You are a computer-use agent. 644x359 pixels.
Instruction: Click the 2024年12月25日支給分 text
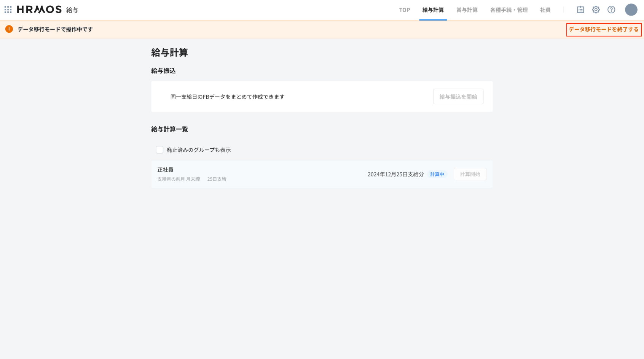(x=395, y=174)
